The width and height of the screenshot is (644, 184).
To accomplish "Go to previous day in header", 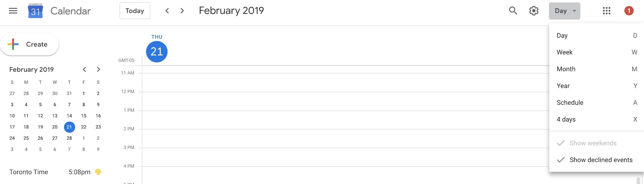I will tap(167, 11).
